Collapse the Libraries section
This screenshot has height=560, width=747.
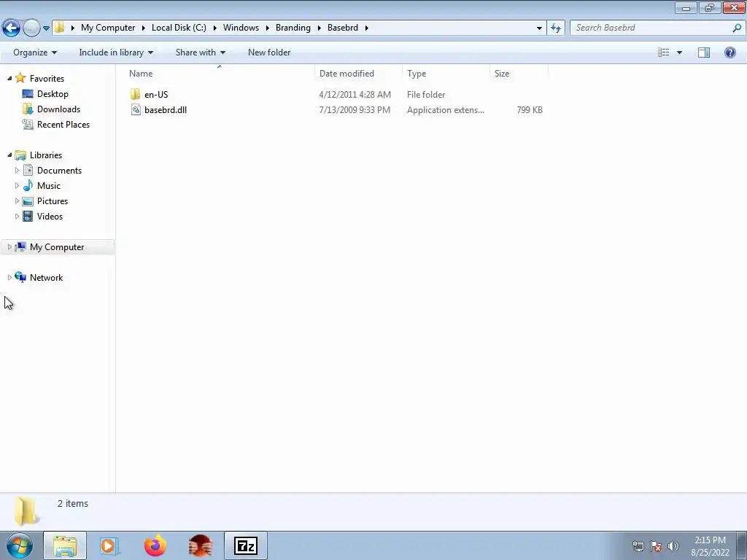coord(9,155)
